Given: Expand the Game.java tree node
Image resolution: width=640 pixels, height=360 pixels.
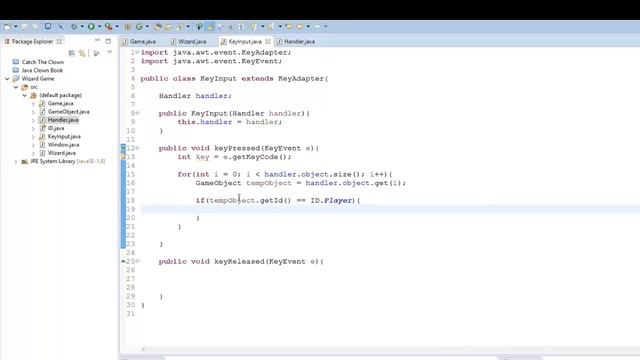Looking at the screenshot, I should point(33,104).
